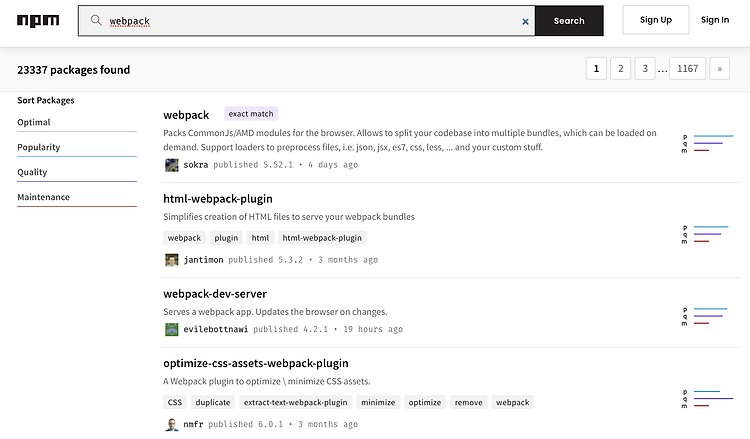
Task: View score bars for the webpack package
Action: pos(707,143)
